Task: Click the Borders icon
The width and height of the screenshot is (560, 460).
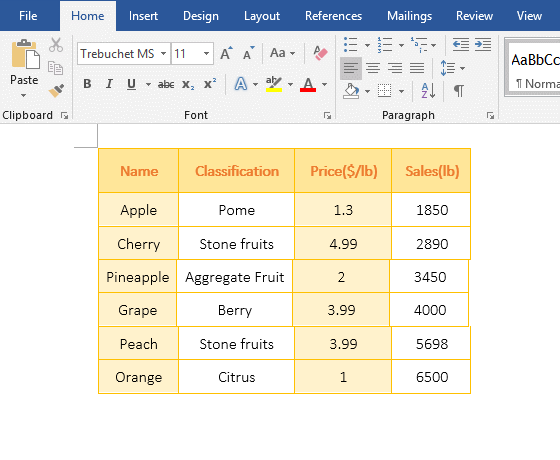Action: [385, 91]
